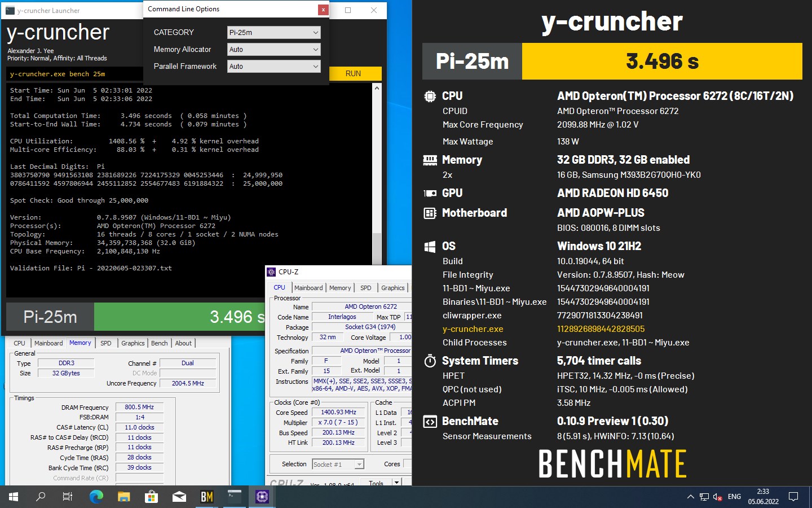
Task: Click the muted volume tray icon
Action: pyautogui.click(x=718, y=497)
